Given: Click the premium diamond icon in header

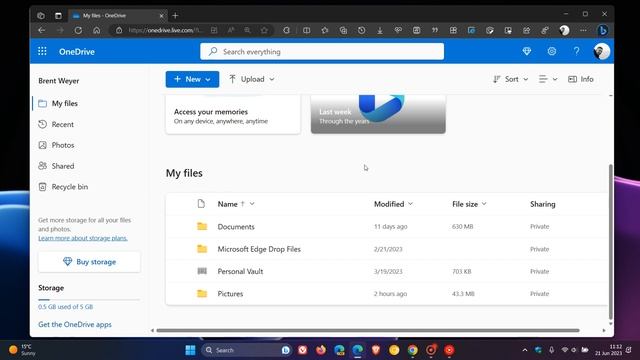Looking at the screenshot, I should click(x=527, y=51).
